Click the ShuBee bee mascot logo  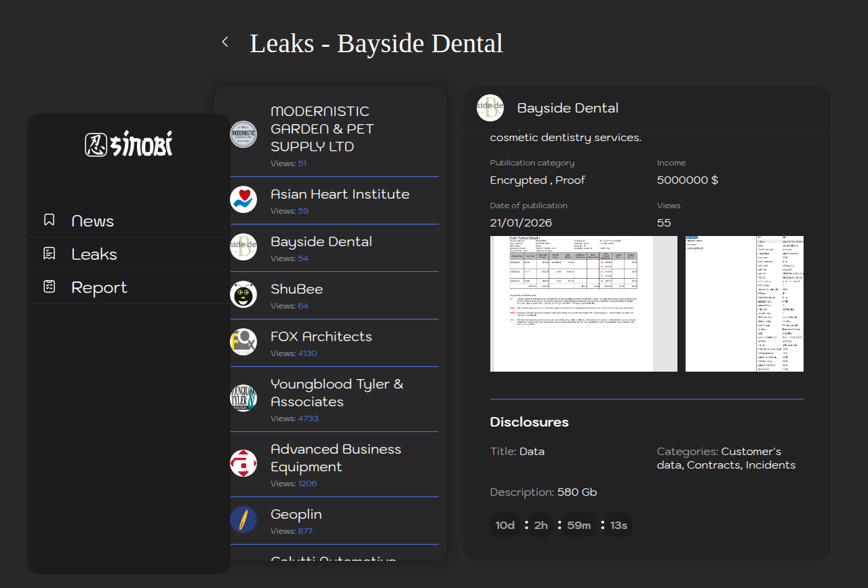point(243,294)
